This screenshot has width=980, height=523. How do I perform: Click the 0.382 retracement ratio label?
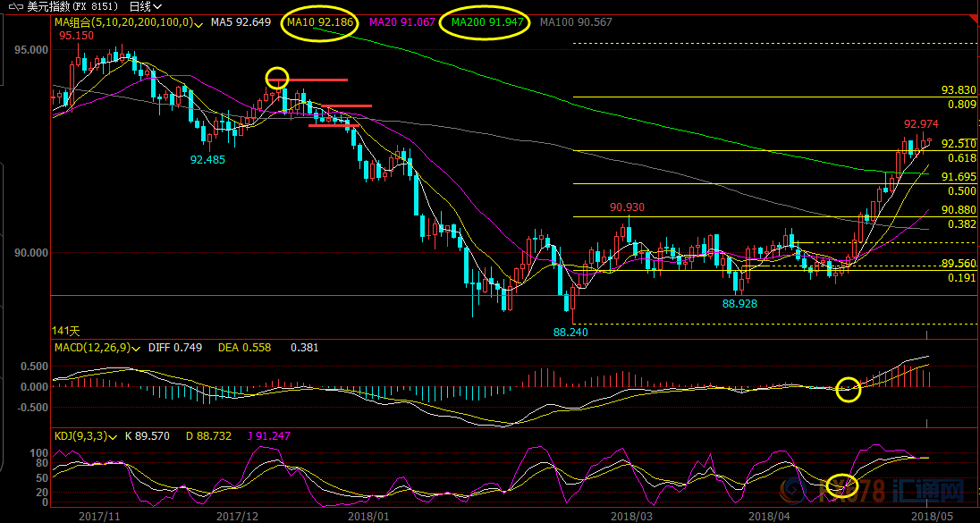[x=962, y=224]
